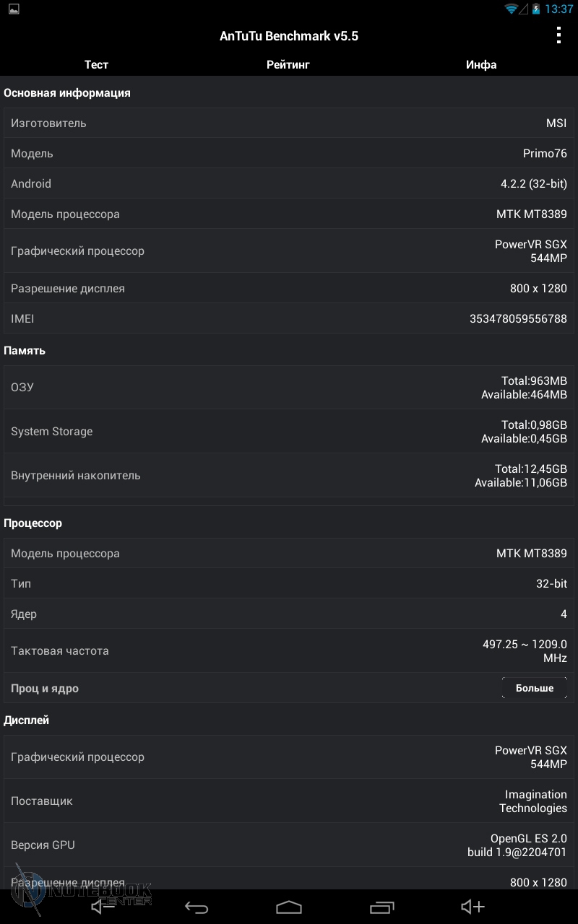578x924 pixels.
Task: Tap the volume down icon
Action: (103, 907)
